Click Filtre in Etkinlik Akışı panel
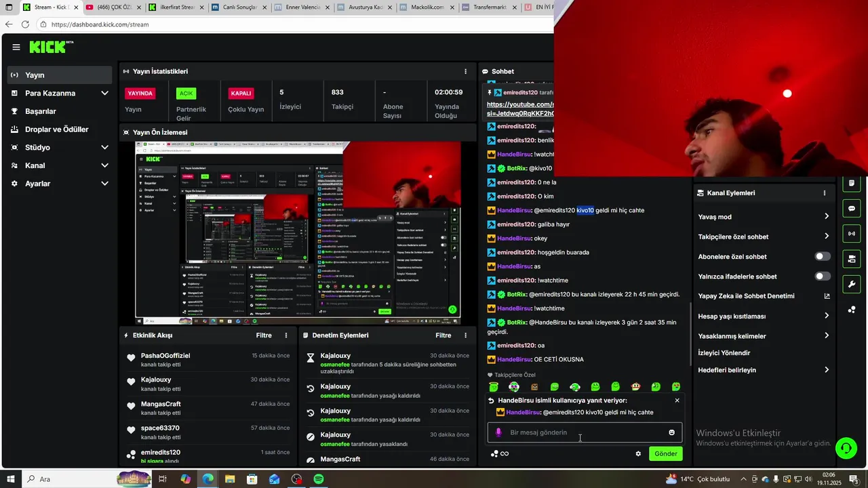 coord(264,335)
